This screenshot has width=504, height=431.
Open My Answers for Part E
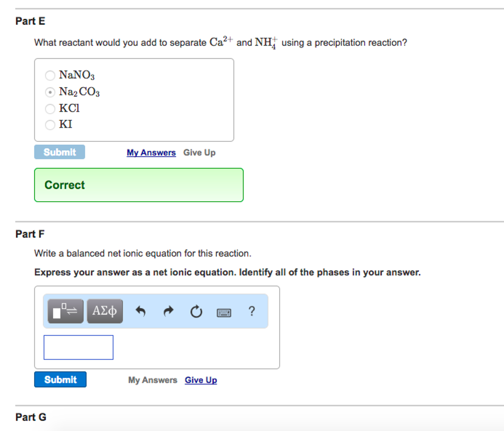pos(151,153)
